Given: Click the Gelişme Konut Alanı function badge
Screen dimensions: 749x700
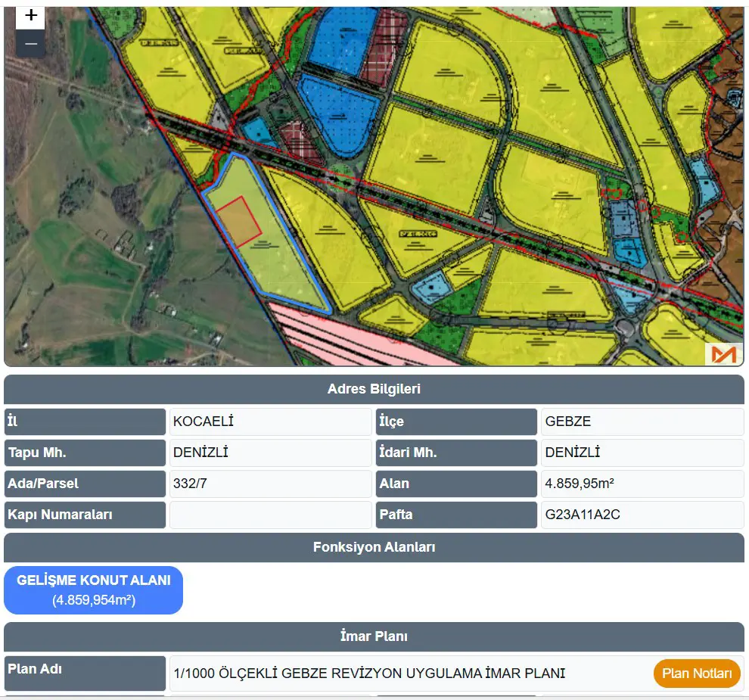Looking at the screenshot, I should 94,590.
